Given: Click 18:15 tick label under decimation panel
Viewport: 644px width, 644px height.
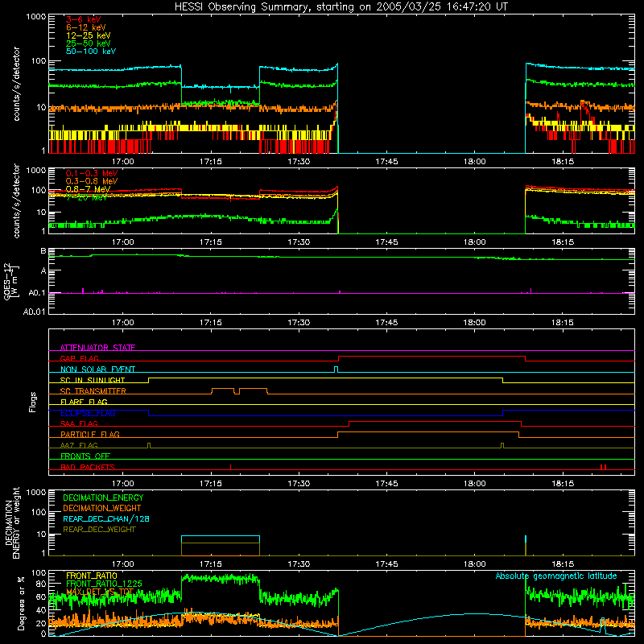Looking at the screenshot, I should (563, 564).
